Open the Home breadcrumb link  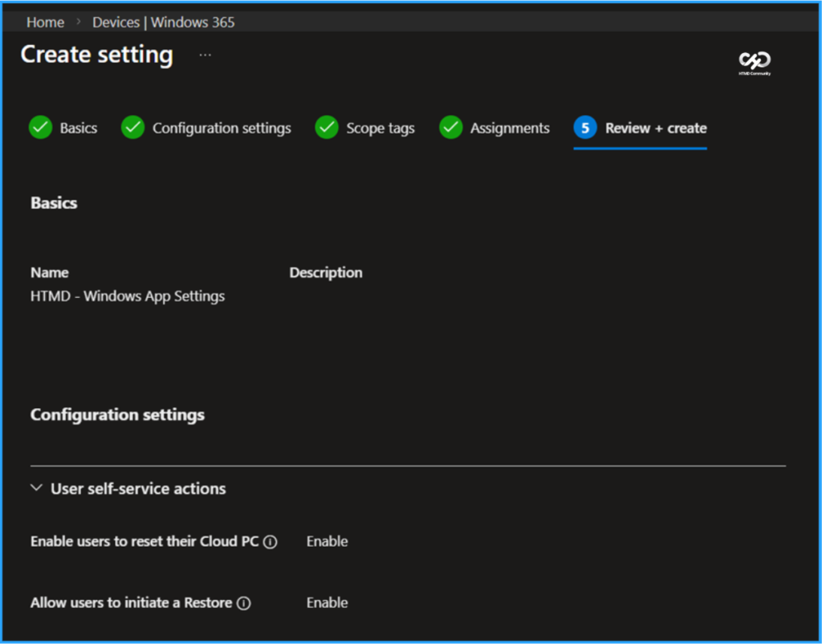tap(45, 22)
